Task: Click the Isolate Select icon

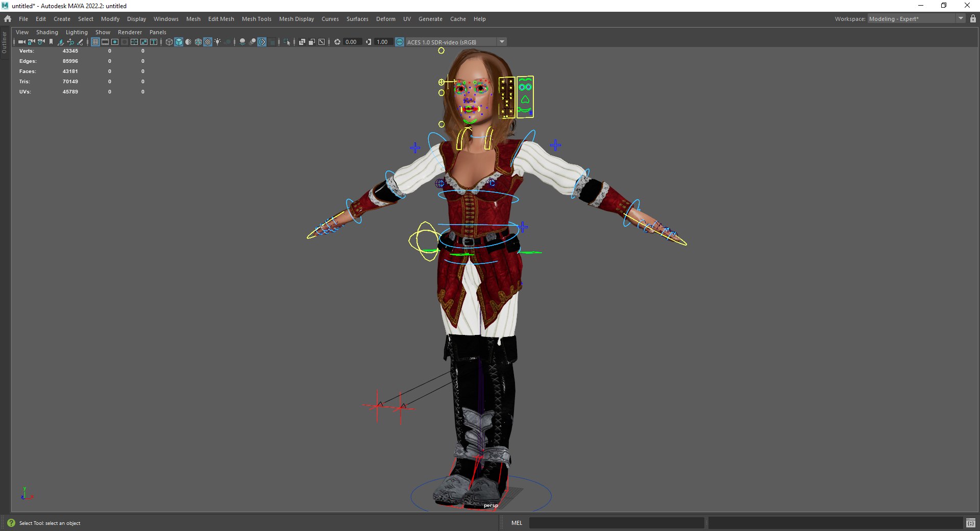Action: click(x=287, y=42)
